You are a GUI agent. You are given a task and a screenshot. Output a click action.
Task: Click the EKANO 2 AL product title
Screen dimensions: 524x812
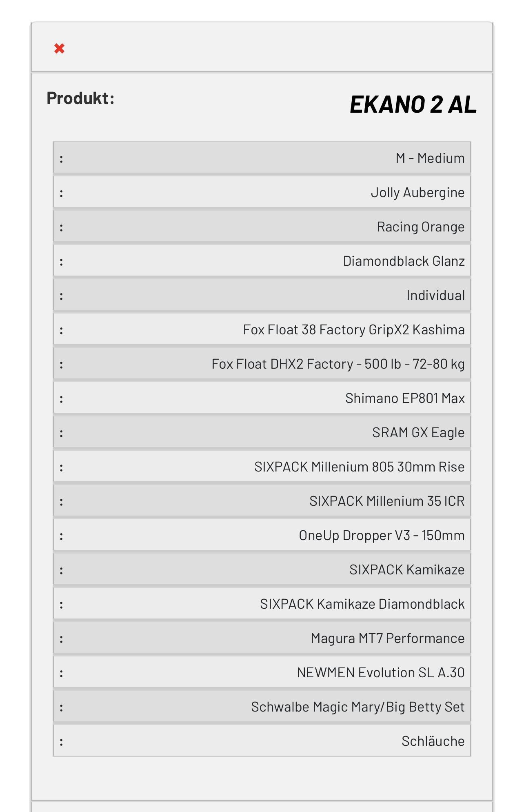(413, 105)
